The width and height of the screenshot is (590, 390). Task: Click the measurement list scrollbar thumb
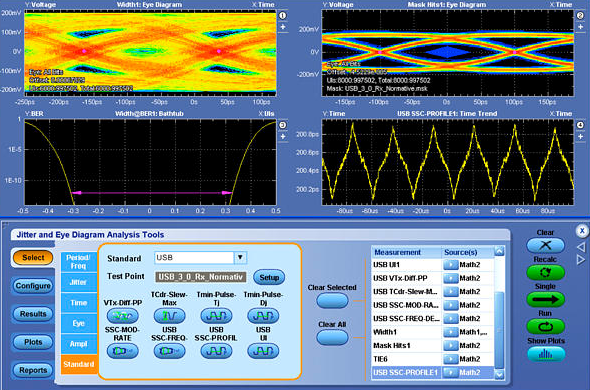[499, 329]
